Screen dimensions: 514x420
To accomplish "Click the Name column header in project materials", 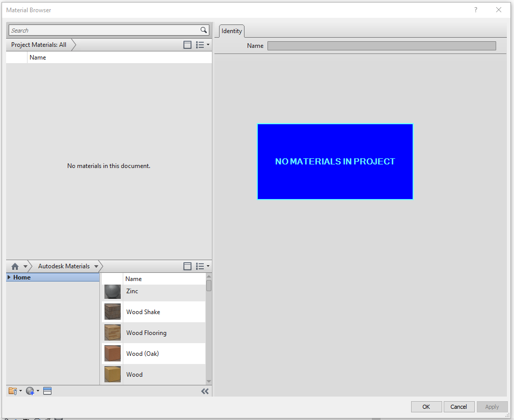I will (38, 58).
